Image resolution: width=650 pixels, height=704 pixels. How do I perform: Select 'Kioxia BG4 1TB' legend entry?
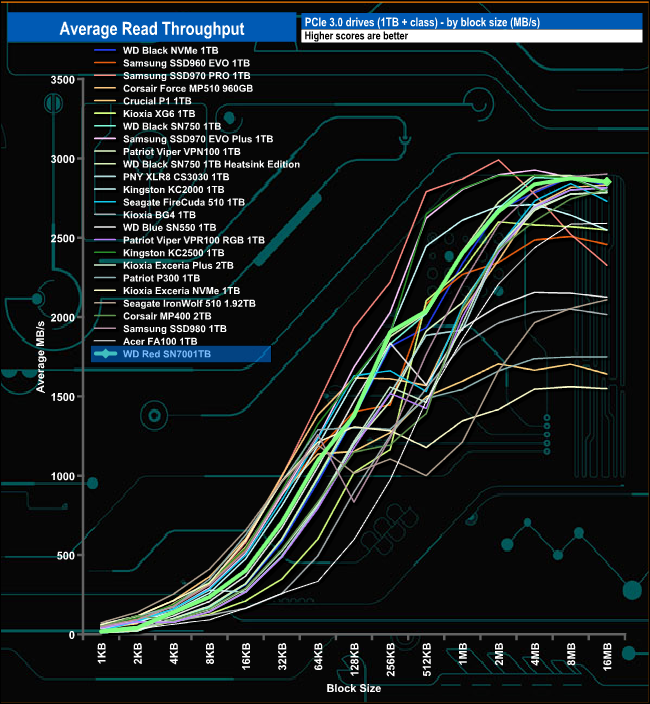tap(159, 215)
